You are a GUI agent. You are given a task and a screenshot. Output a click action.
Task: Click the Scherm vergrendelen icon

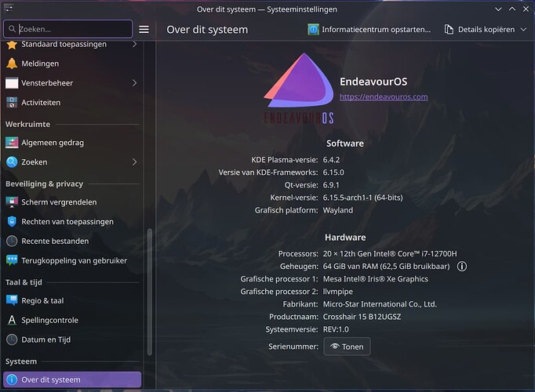click(12, 201)
